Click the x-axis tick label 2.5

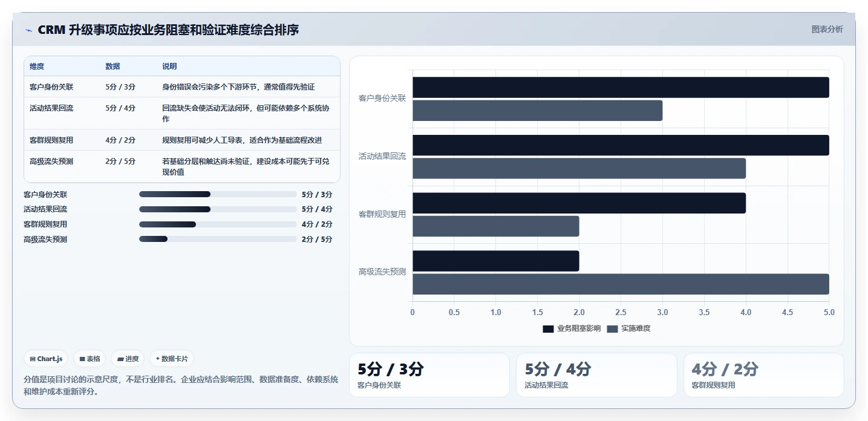tap(621, 313)
